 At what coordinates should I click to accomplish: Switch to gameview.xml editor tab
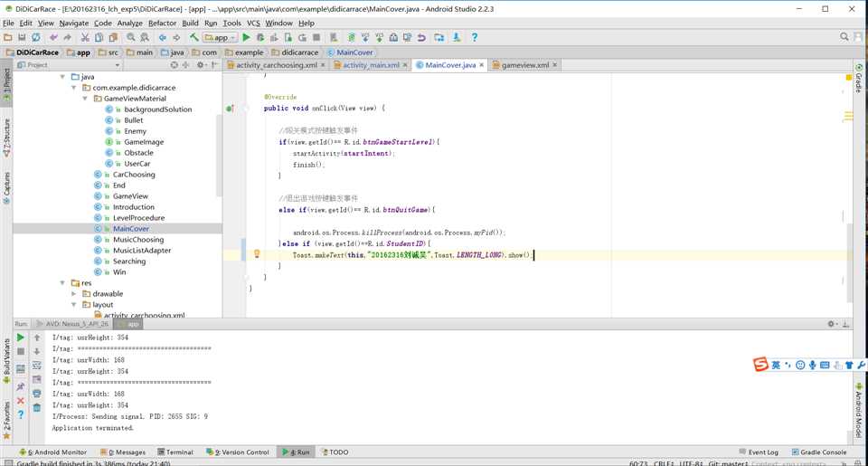click(524, 65)
